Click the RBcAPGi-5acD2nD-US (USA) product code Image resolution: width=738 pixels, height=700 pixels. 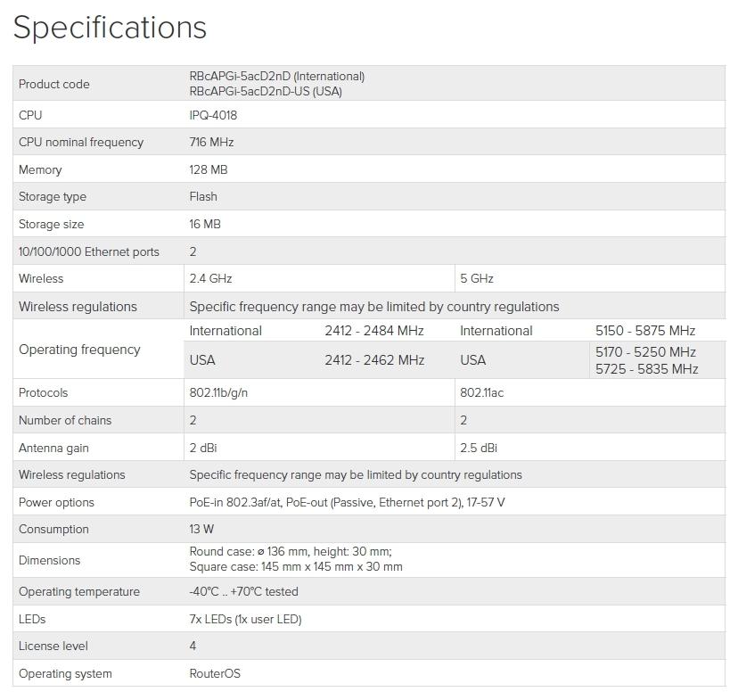(x=266, y=91)
